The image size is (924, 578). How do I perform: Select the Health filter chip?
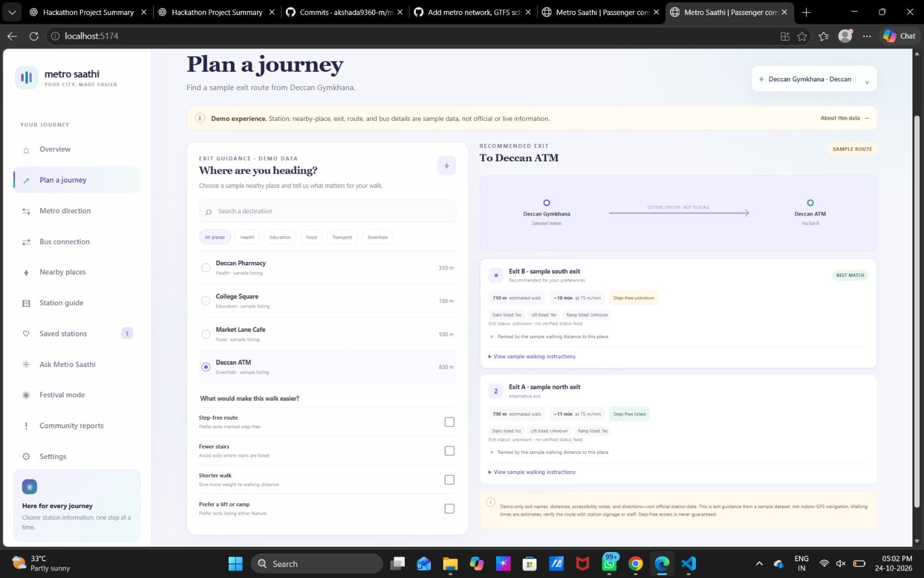pyautogui.click(x=247, y=237)
